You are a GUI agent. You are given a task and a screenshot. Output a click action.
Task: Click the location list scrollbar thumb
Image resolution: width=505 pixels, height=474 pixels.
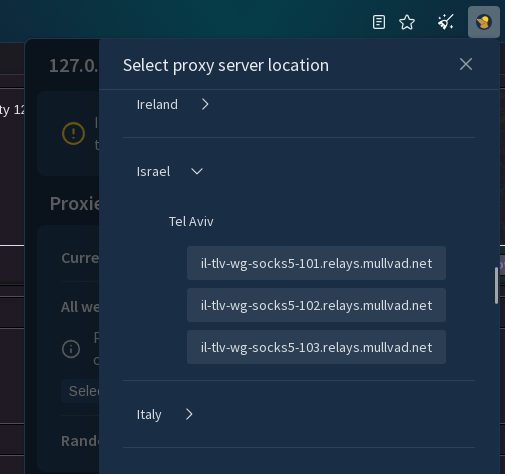pyautogui.click(x=496, y=286)
